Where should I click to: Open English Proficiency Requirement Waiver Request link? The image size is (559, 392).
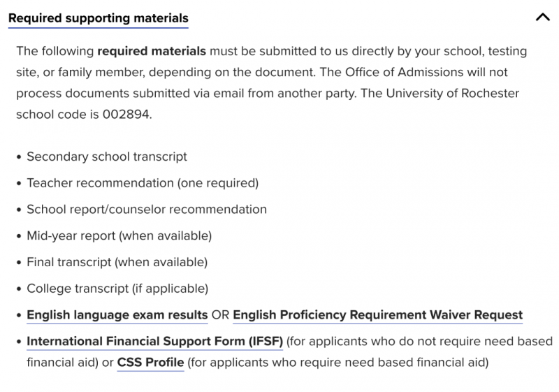pyautogui.click(x=377, y=315)
